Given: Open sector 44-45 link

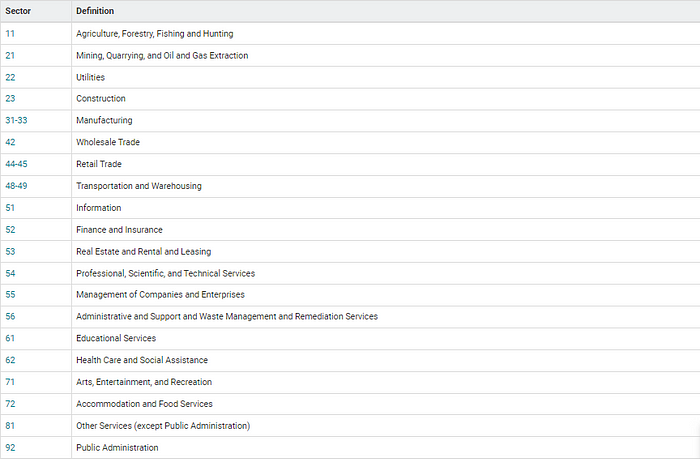Looking at the screenshot, I should click(16, 164).
